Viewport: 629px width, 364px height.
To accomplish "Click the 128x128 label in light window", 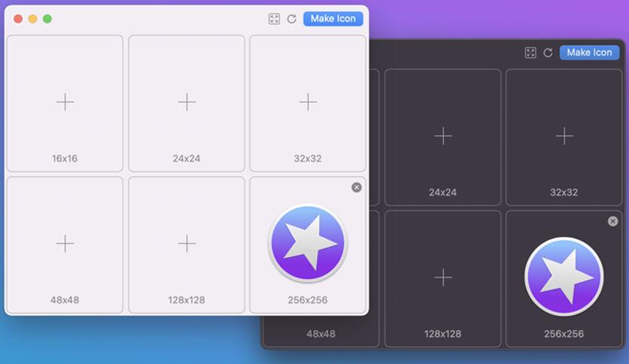I will pyautogui.click(x=187, y=300).
